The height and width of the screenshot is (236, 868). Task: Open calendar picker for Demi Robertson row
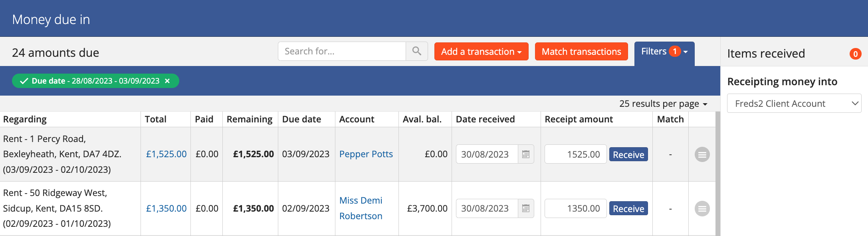[x=526, y=208]
